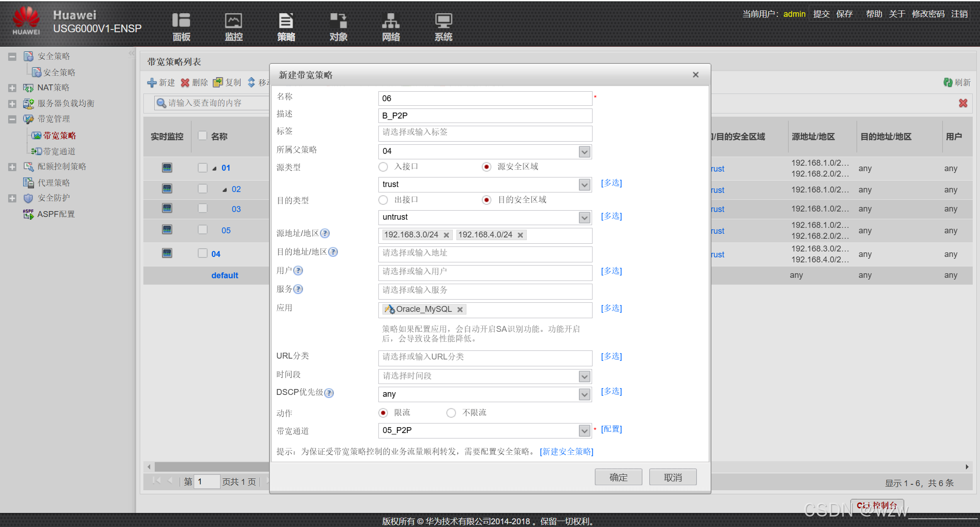This screenshot has height=527, width=980.
Task: Click the horizontal scrollbar right arrow
Action: [x=967, y=467]
